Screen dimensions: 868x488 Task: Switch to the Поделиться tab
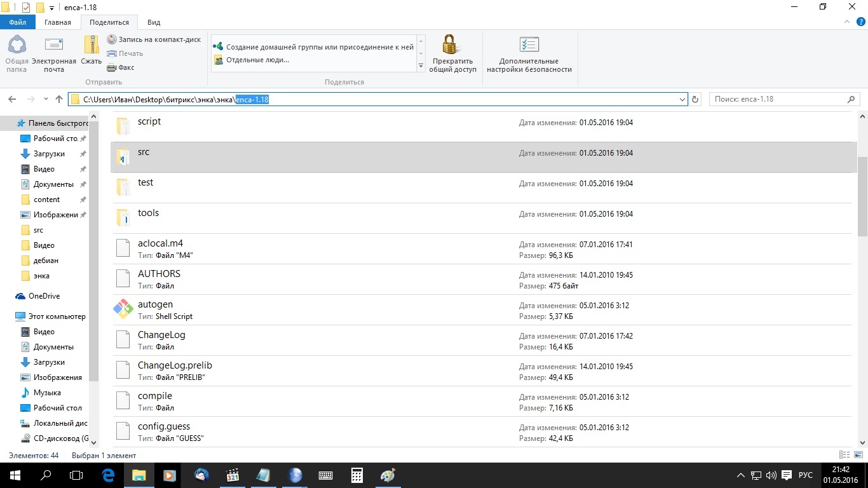tap(109, 22)
